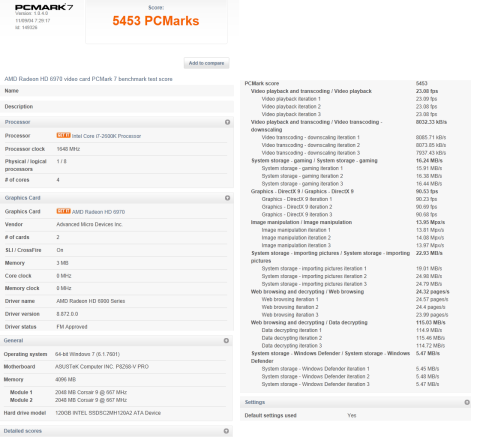Open the Intel Core i7-2600K Processor link
This screenshot has height=437, width=480.
pos(106,136)
